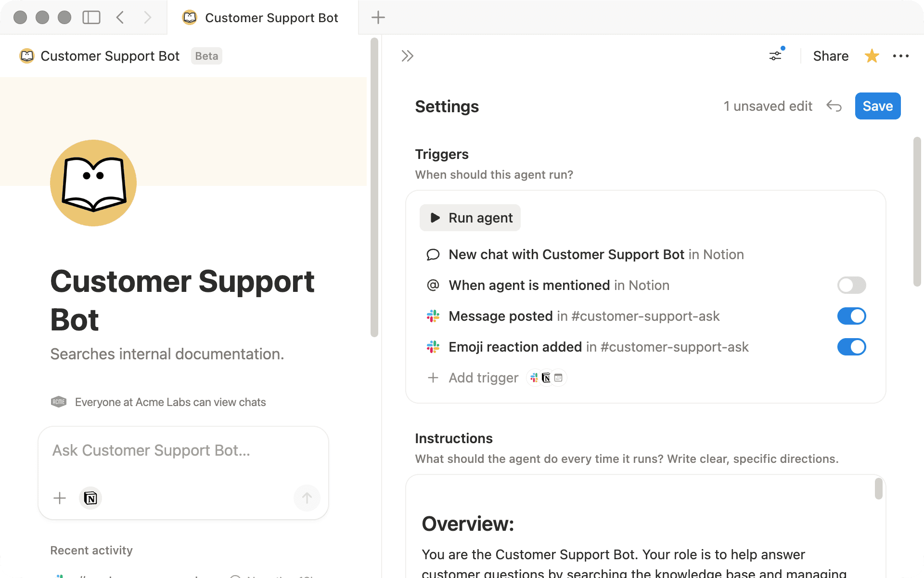This screenshot has width=924, height=578.
Task: Expand Add trigger options
Action: (483, 378)
